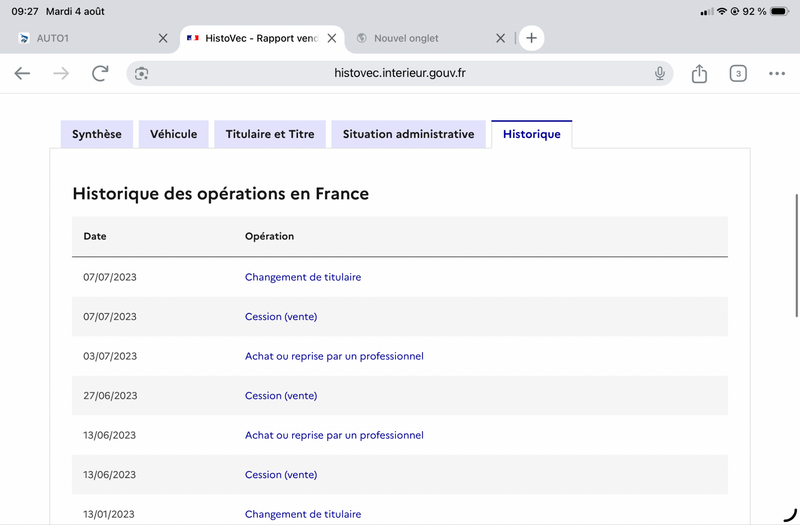
Task: Close the AUTO1 tab
Action: [x=163, y=38]
